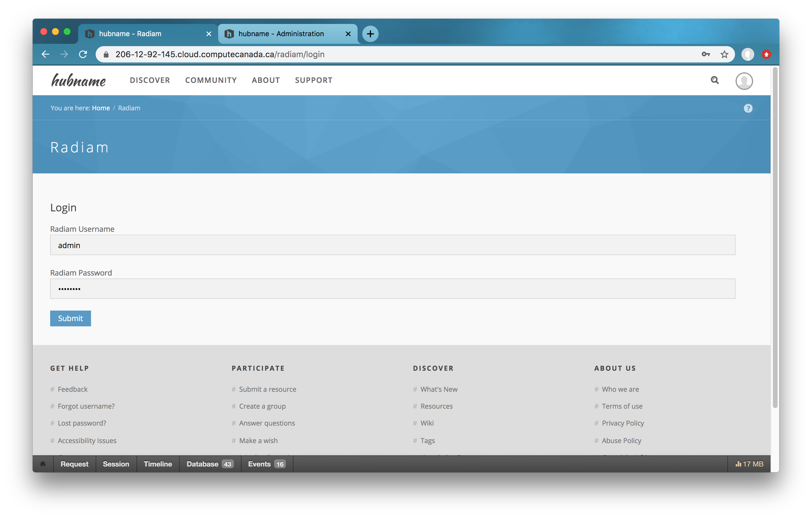Reload the page with refresh icon

(83, 54)
